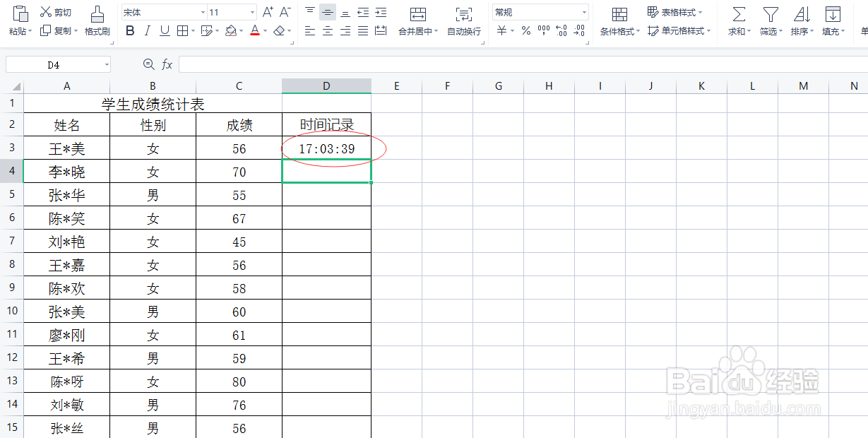Expand the Copy (复制) dropdown arrow
Image resolution: width=868 pixels, height=438 pixels.
pyautogui.click(x=75, y=31)
